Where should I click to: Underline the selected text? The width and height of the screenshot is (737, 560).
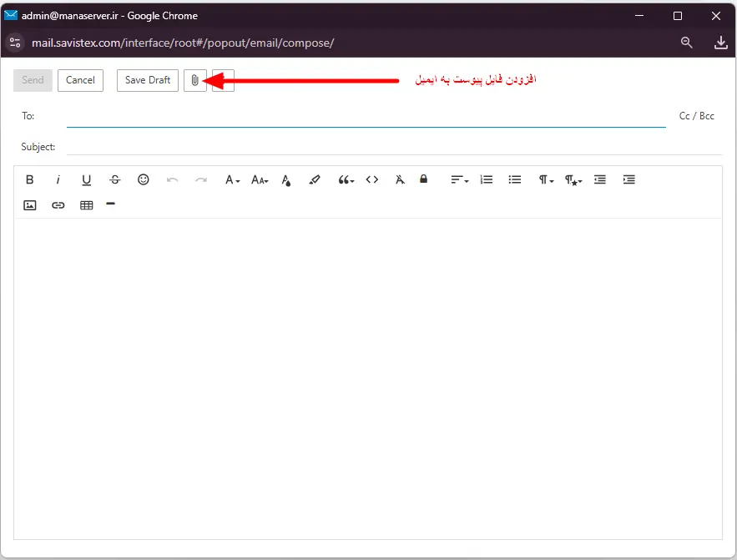pos(86,179)
